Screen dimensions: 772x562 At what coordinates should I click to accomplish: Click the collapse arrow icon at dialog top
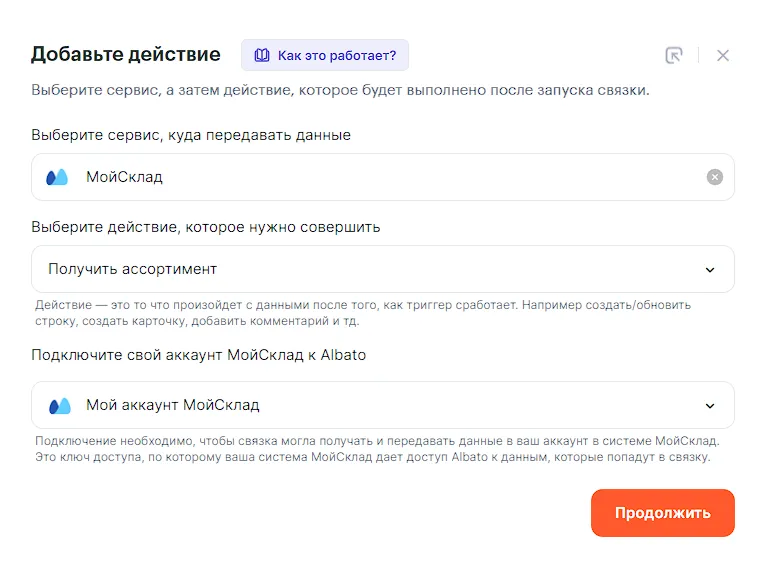(x=674, y=55)
